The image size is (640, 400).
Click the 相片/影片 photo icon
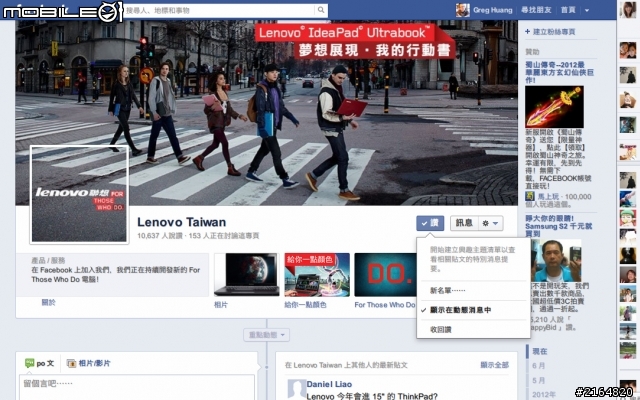(71, 363)
